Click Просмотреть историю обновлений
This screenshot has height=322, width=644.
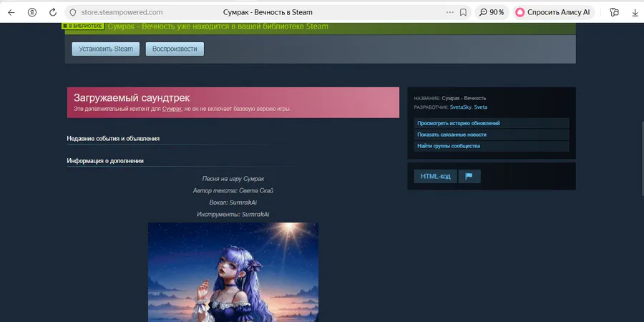(x=491, y=123)
